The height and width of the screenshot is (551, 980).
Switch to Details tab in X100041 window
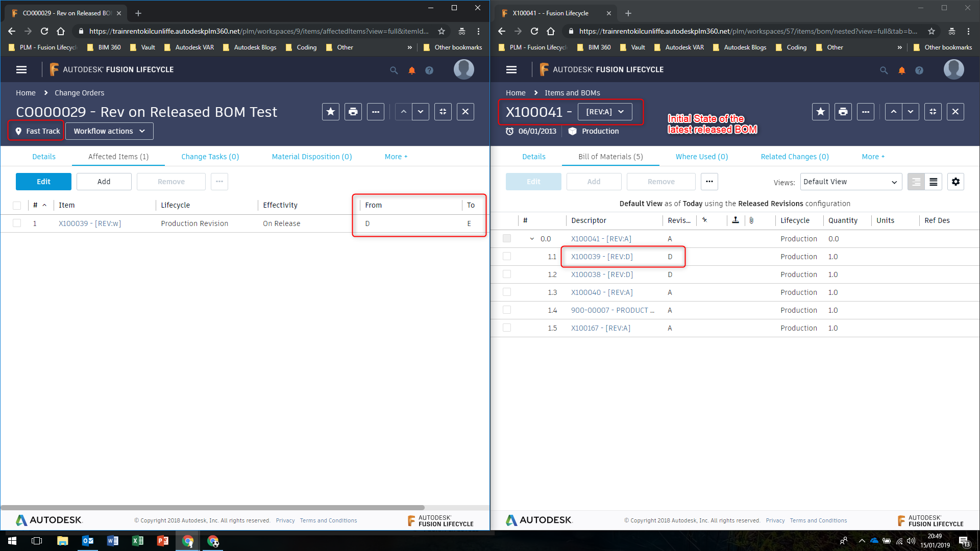[534, 157]
